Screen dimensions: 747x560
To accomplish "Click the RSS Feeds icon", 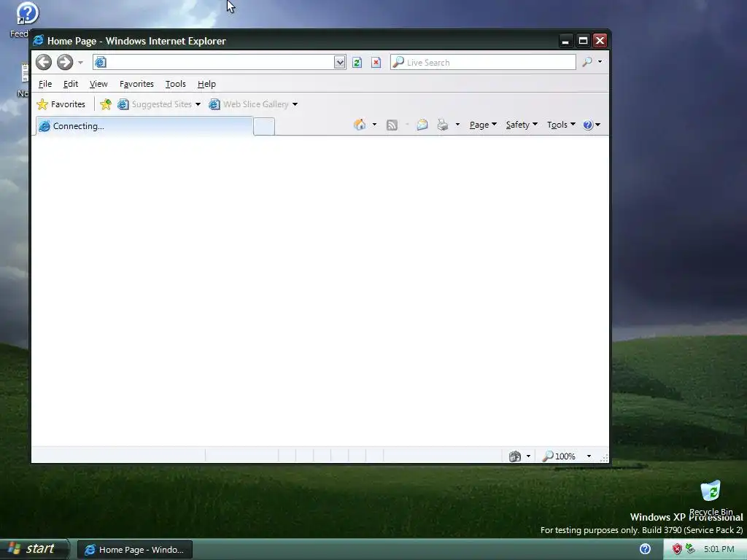I will 392,125.
